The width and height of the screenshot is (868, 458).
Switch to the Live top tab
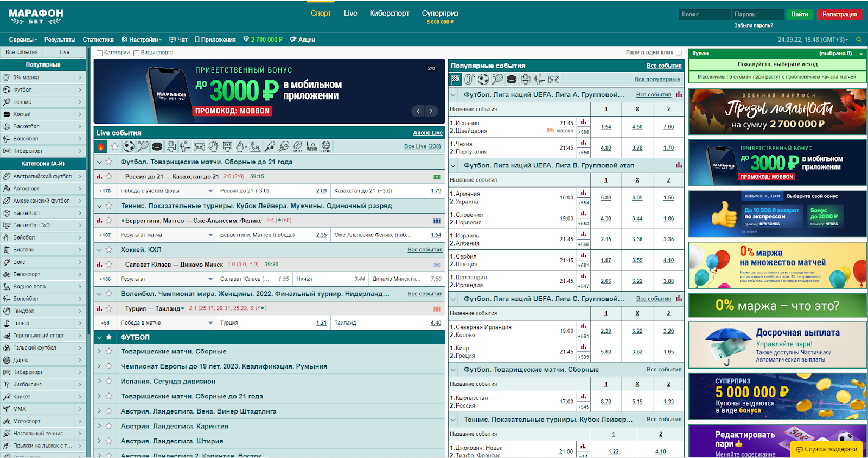(x=350, y=14)
